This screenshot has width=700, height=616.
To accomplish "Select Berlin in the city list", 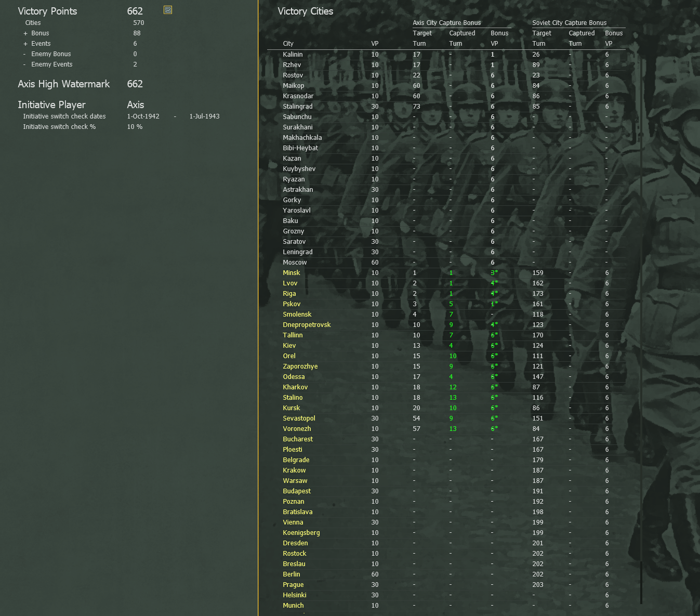I will point(292,574).
